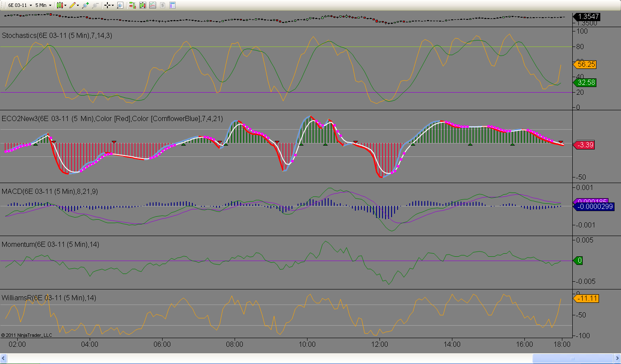
Task: Open the Chart Trader icon
Action: point(132,5)
